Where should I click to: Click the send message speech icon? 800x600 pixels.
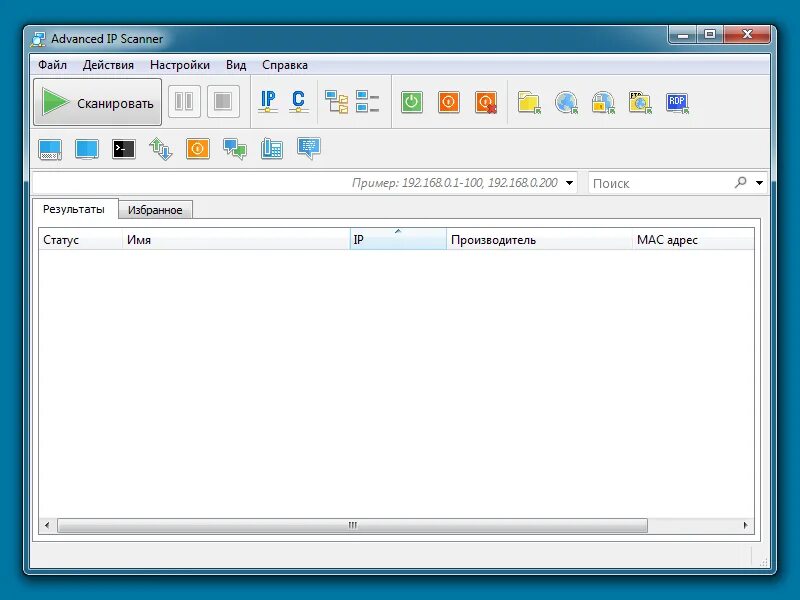click(x=309, y=148)
